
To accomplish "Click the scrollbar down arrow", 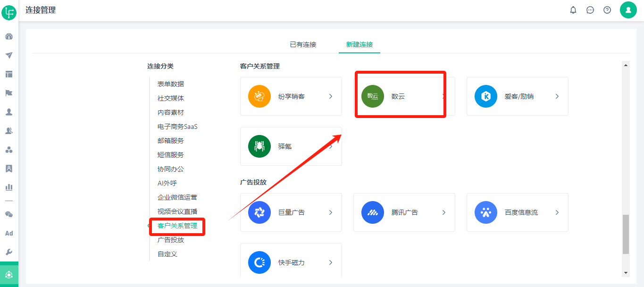I will (x=626, y=273).
